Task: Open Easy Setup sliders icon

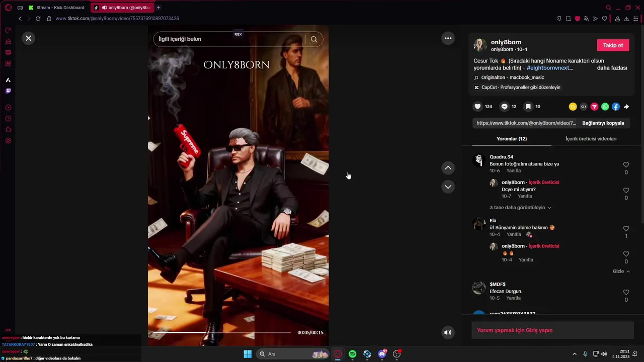Action: click(x=635, y=19)
